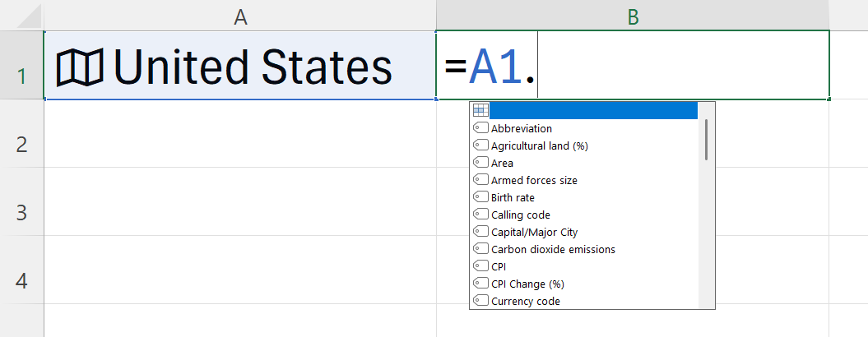The width and height of the screenshot is (868, 337).
Task: Select row 4 header
Action: click(x=21, y=270)
